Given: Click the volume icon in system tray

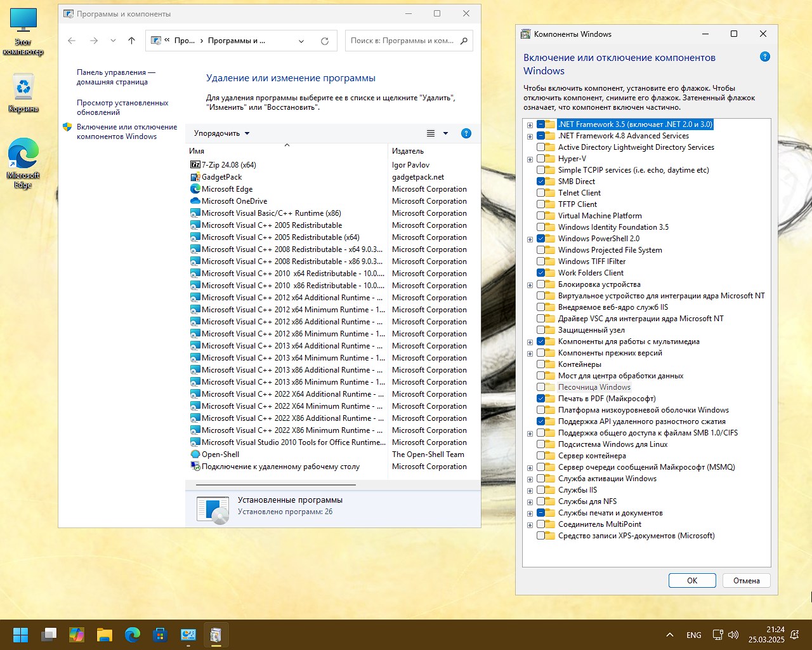Looking at the screenshot, I should pyautogui.click(x=733, y=635).
